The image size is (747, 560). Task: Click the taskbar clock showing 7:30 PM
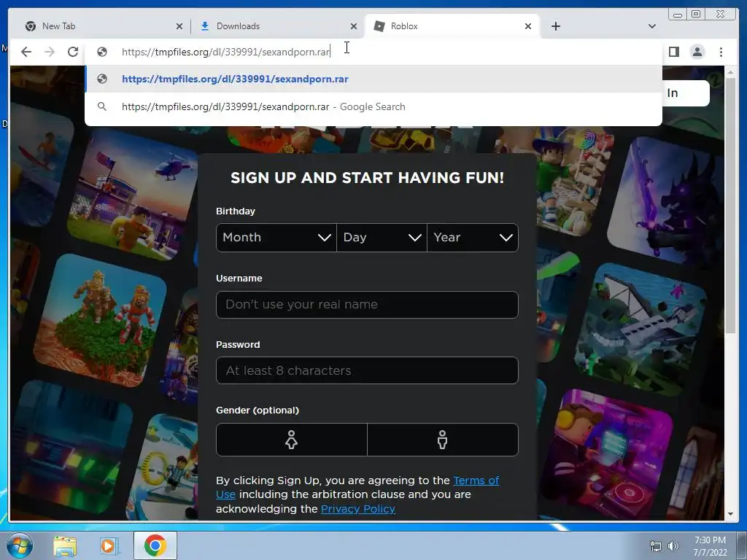[710, 546]
